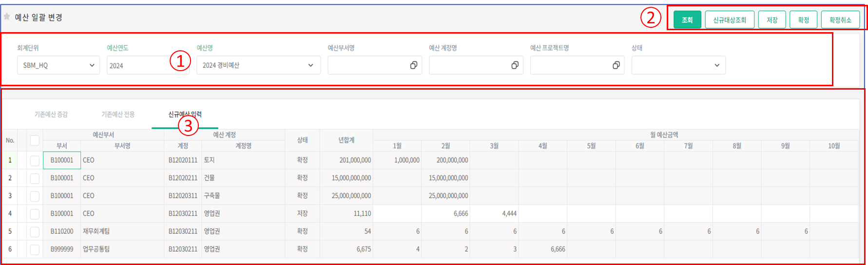The image size is (868, 265).
Task: Open the 예산명 2024 경비예산 dropdown
Action: tap(258, 65)
